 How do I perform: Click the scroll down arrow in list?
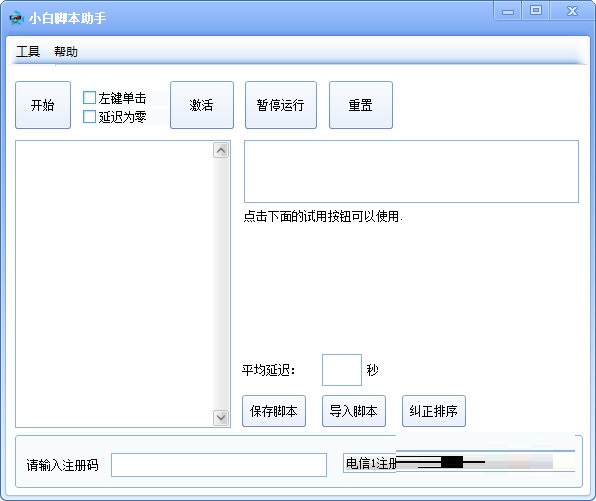click(x=221, y=417)
